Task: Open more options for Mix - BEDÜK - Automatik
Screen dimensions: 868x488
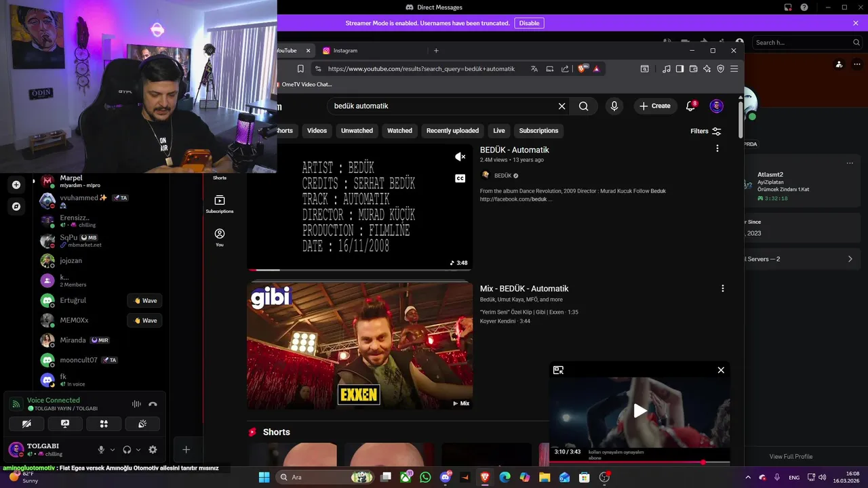Action: pyautogui.click(x=722, y=289)
